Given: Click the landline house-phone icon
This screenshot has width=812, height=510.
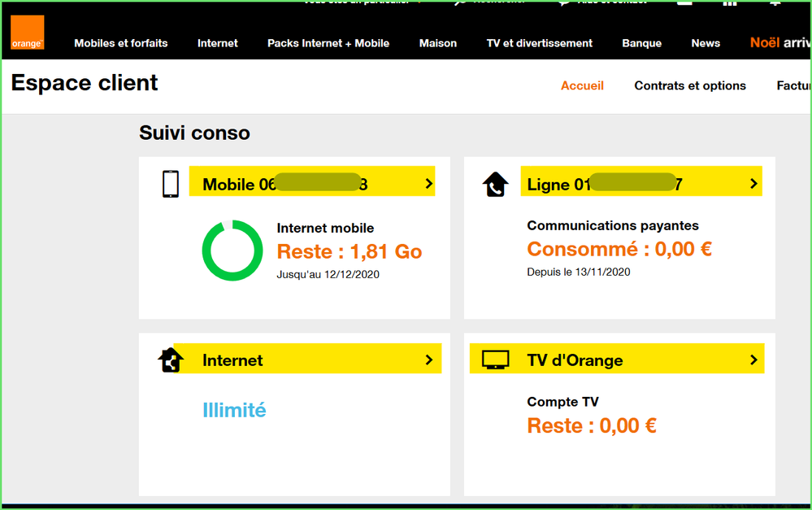Looking at the screenshot, I should (496, 185).
